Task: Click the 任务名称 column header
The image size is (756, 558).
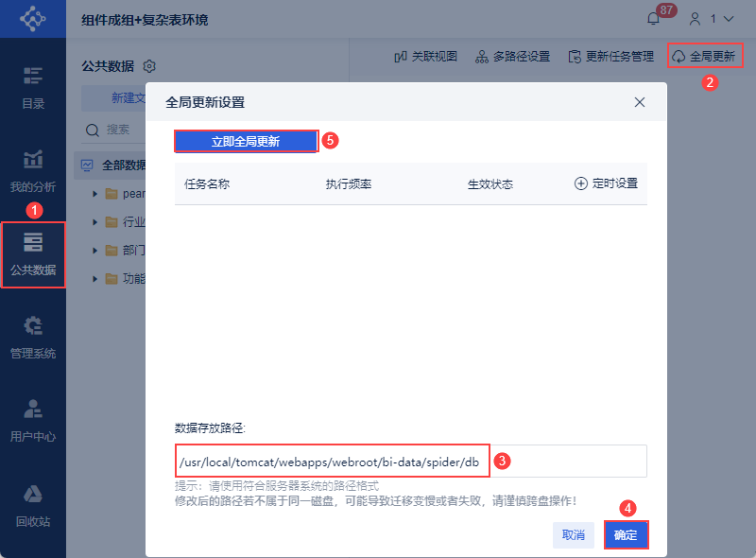Action: tap(207, 183)
